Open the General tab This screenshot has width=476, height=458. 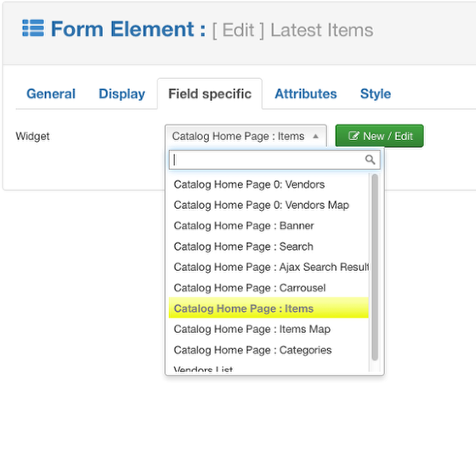pyautogui.click(x=51, y=93)
